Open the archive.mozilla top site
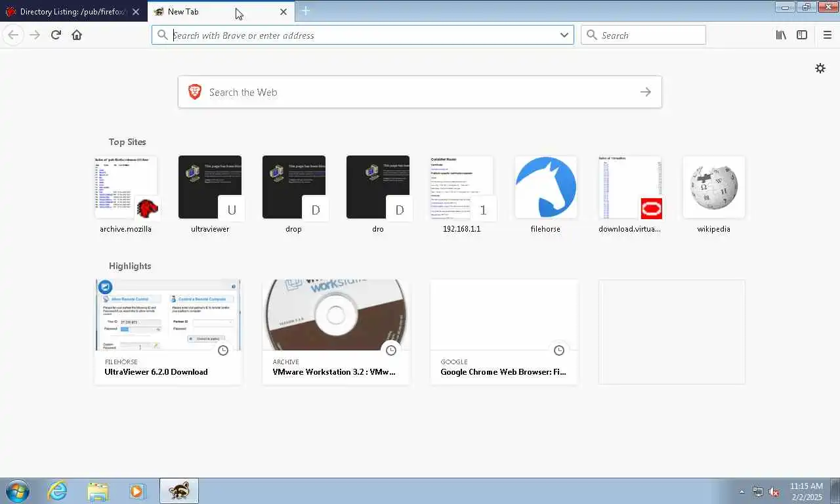Viewport: 840px width, 504px height. point(126,194)
